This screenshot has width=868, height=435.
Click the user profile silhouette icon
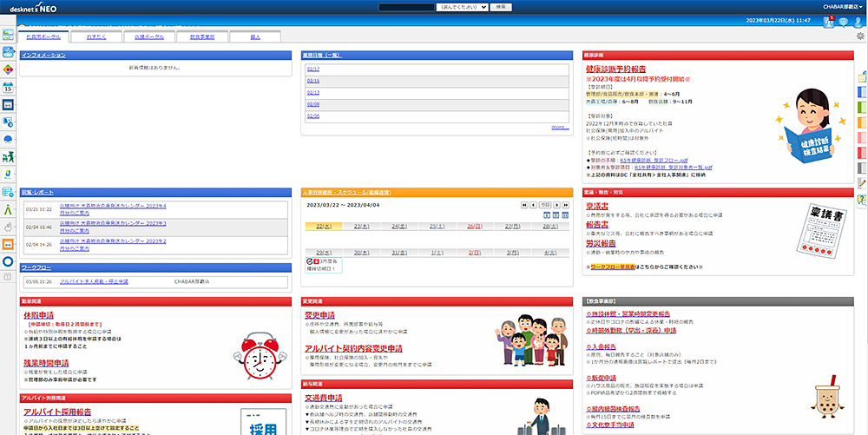click(x=858, y=22)
